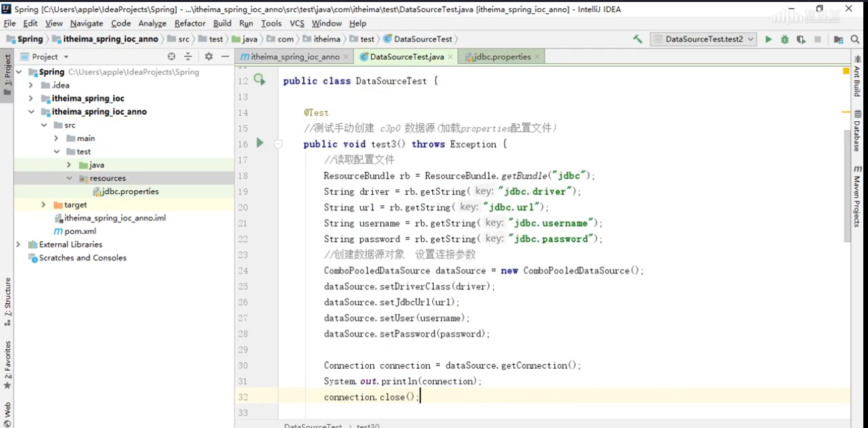
Task: Collapse the resources folder
Action: point(69,178)
